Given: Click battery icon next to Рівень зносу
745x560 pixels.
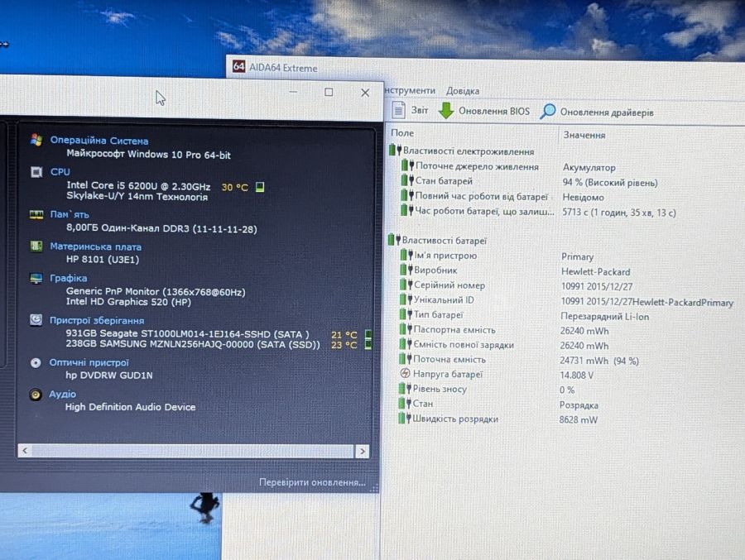Looking at the screenshot, I should point(404,389).
